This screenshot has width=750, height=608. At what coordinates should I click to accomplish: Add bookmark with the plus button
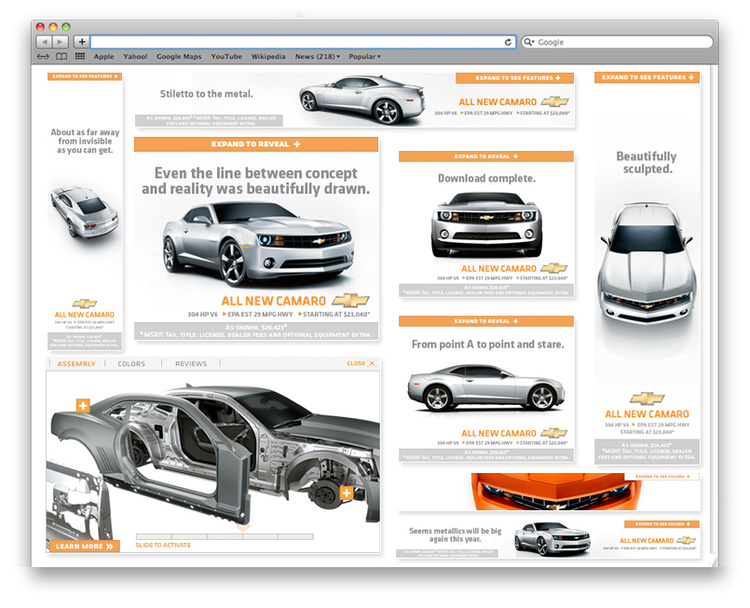click(82, 42)
